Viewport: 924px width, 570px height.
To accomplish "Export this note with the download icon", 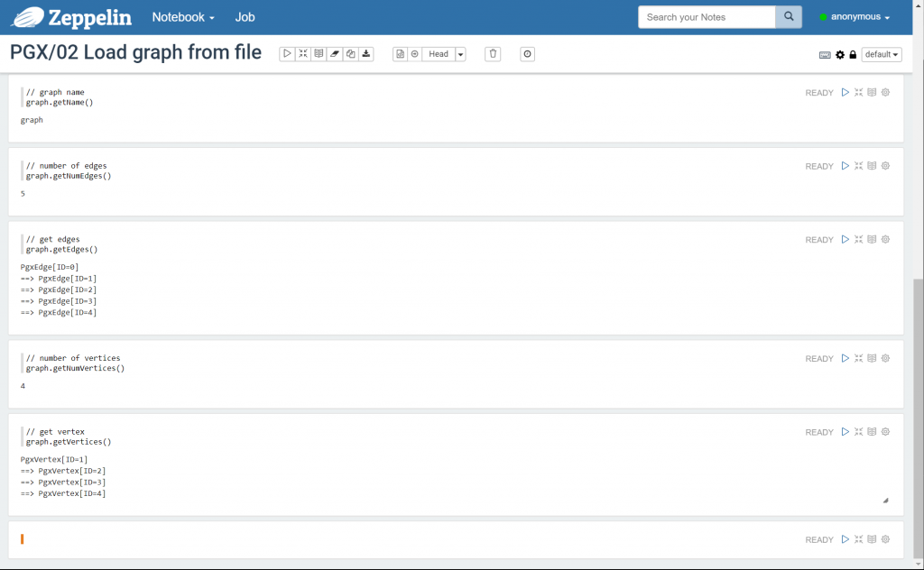I will click(x=366, y=54).
